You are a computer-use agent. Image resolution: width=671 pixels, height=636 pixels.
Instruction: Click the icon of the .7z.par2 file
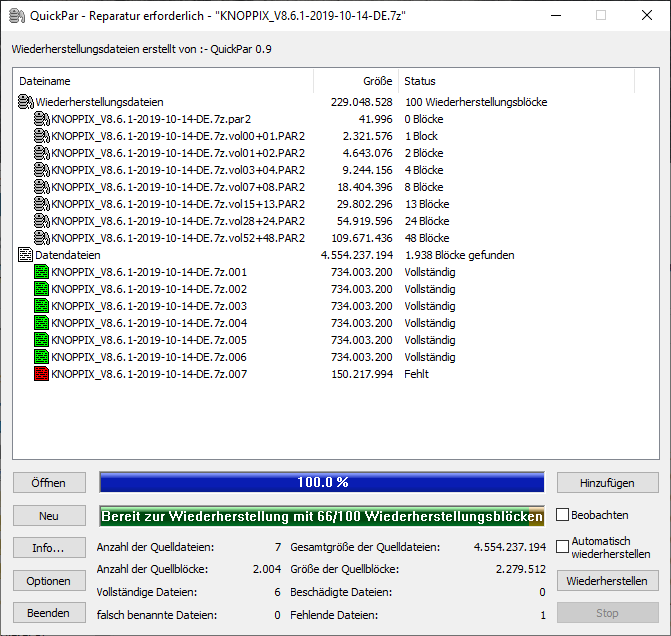pyautogui.click(x=42, y=119)
